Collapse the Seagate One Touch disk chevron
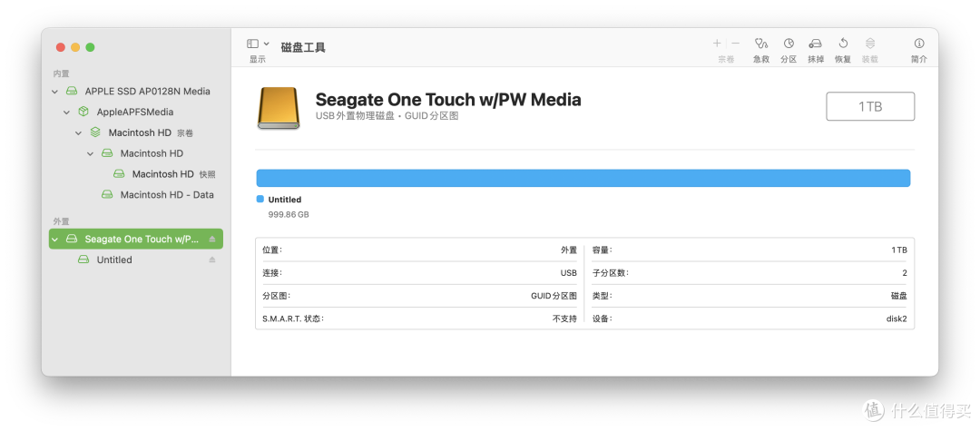Screen dimensions: 980x431 (55, 240)
